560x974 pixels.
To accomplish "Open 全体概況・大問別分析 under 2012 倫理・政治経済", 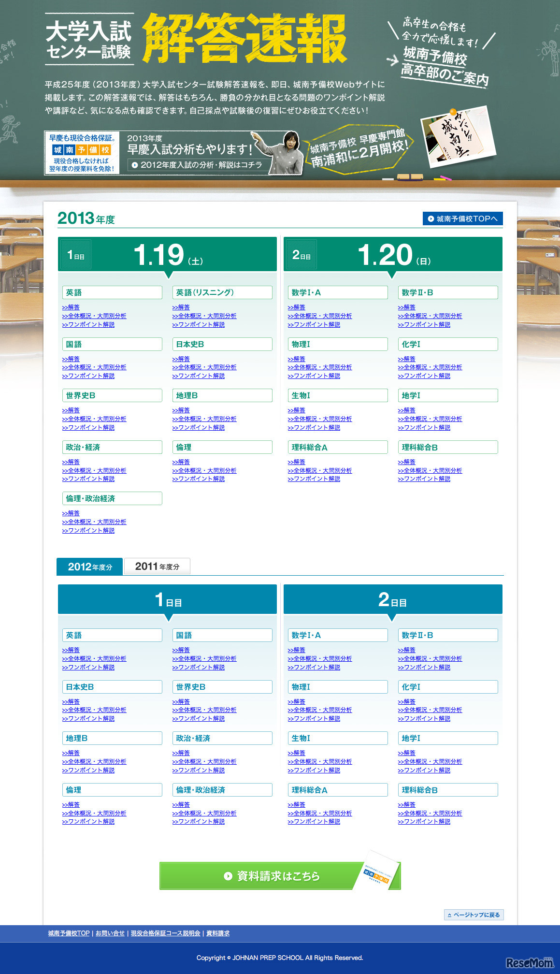I will click(x=204, y=813).
